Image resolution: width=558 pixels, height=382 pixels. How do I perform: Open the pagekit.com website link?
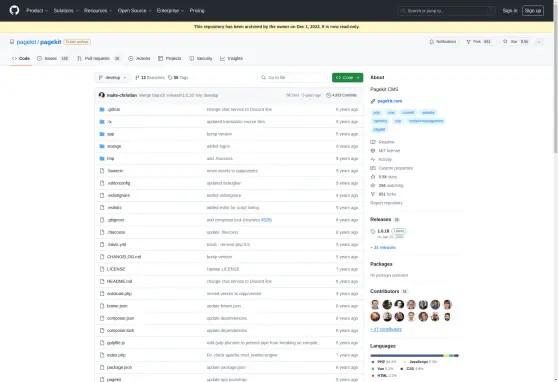pyautogui.click(x=390, y=101)
